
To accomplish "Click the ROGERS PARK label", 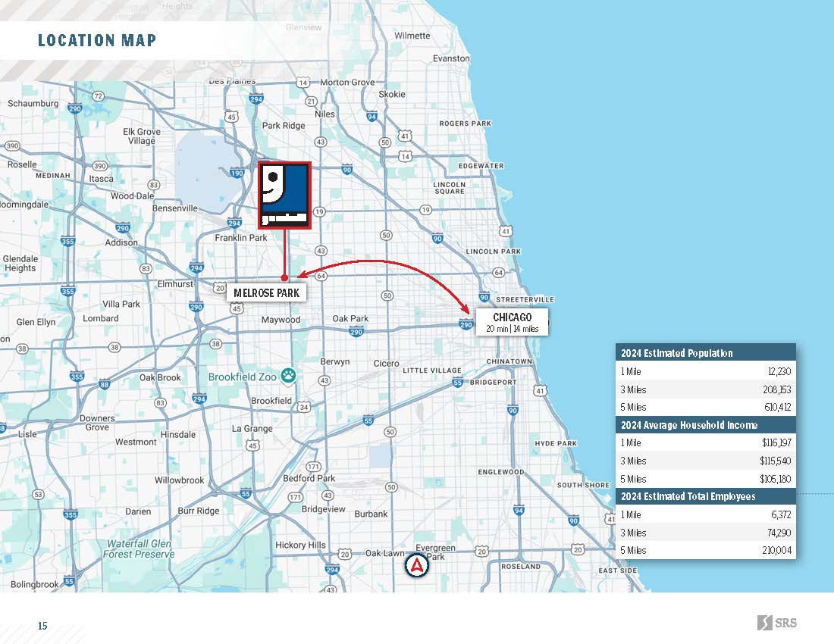I will pyautogui.click(x=466, y=123).
